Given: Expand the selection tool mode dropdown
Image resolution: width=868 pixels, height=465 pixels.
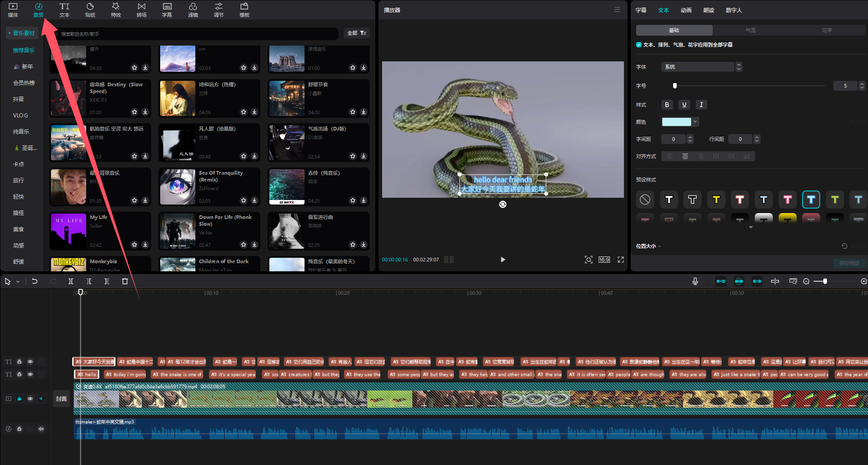Looking at the screenshot, I should (18, 282).
